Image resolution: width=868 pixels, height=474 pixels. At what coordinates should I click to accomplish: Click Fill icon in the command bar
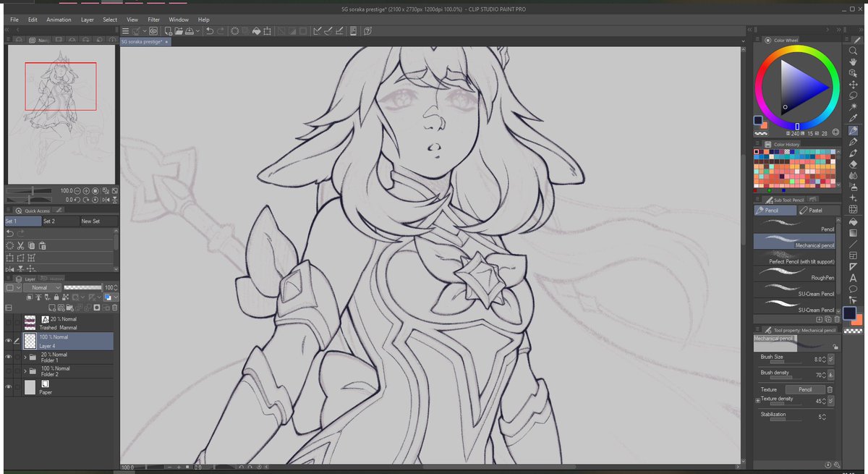point(256,31)
